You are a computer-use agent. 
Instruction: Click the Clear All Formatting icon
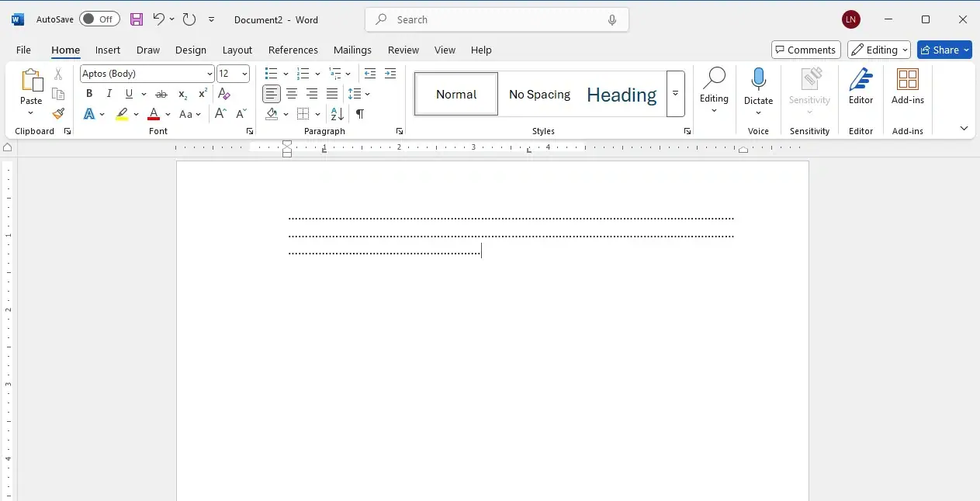tap(224, 94)
